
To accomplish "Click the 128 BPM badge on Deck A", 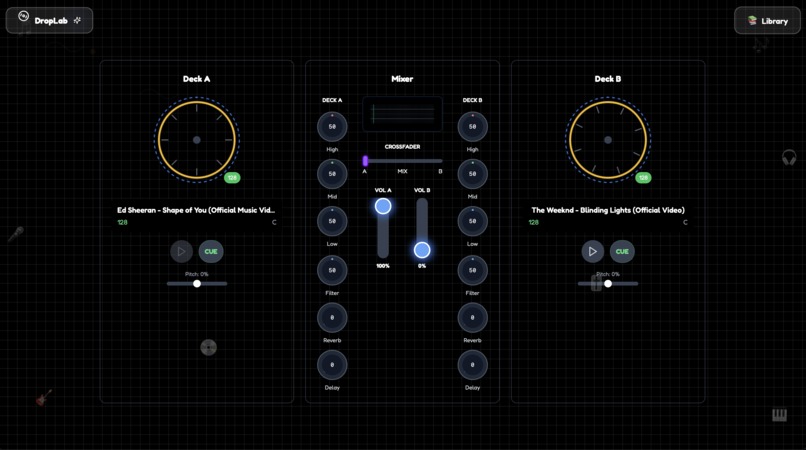I will pyautogui.click(x=232, y=177).
